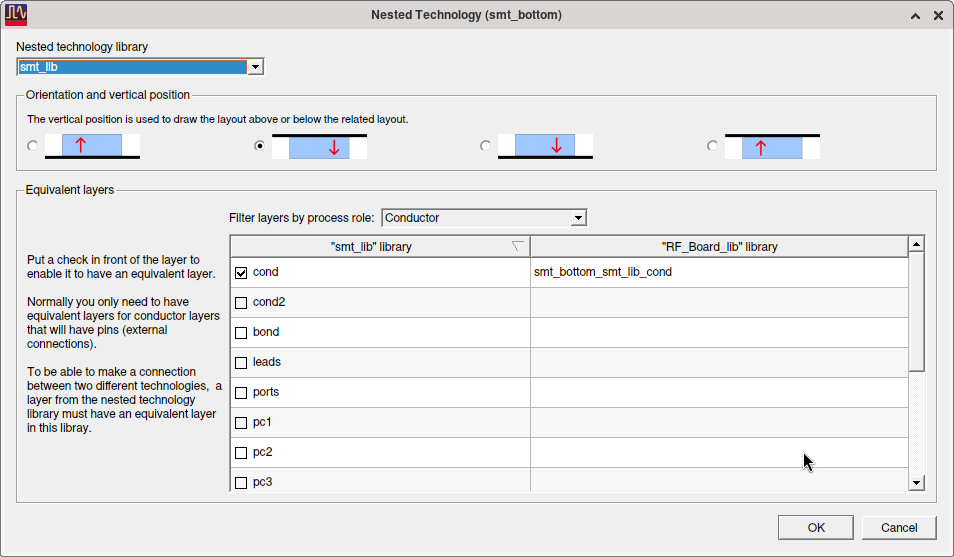954x557 pixels.
Task: Uncheck the cond layer checkbox
Action: [241, 273]
